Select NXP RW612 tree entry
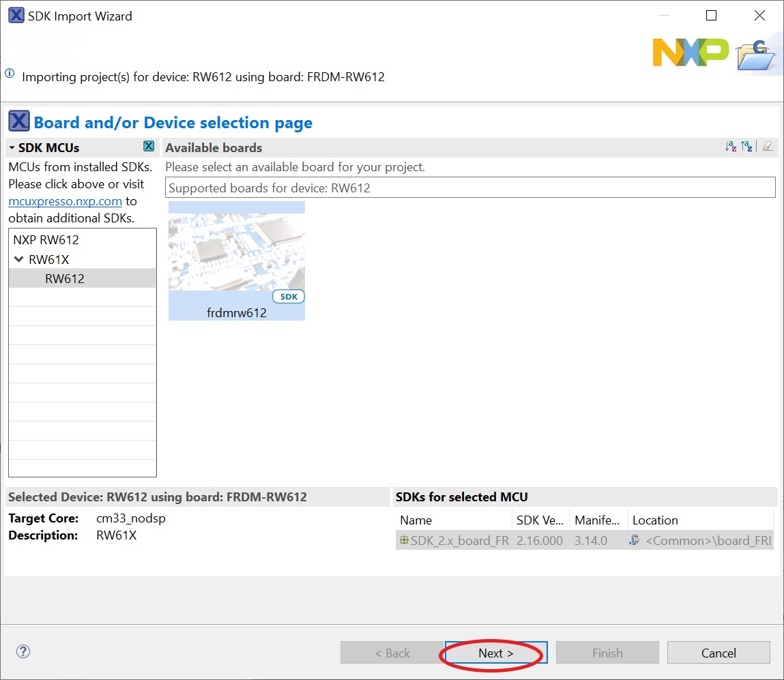 (x=46, y=240)
